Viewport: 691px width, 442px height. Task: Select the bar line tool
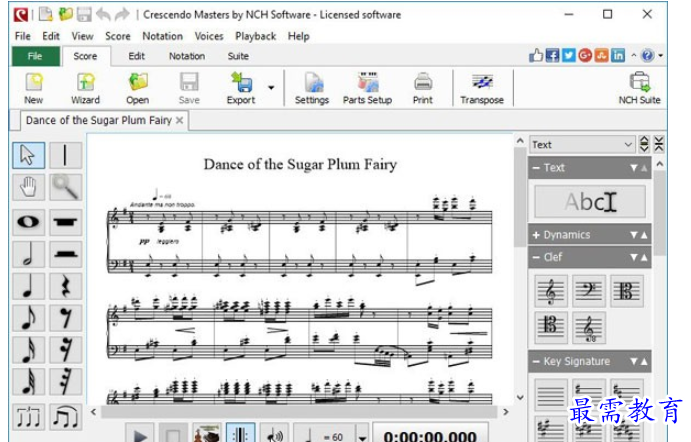click(x=65, y=155)
